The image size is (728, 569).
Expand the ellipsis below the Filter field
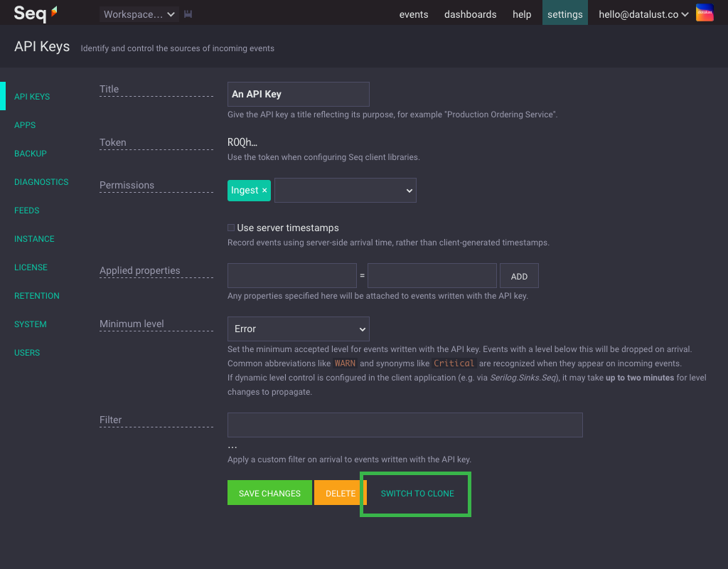(232, 445)
